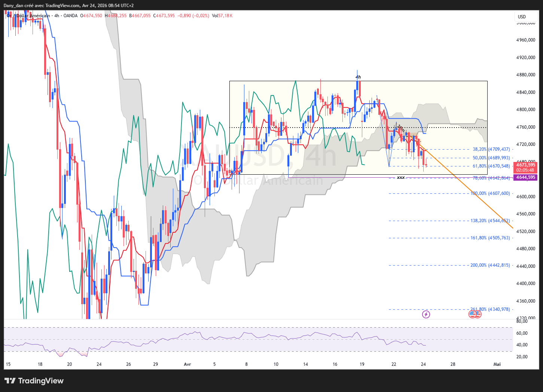Screen dimensions: 543x392
Task: Click the 'Avr' label on the time axis
Action: click(x=187, y=364)
